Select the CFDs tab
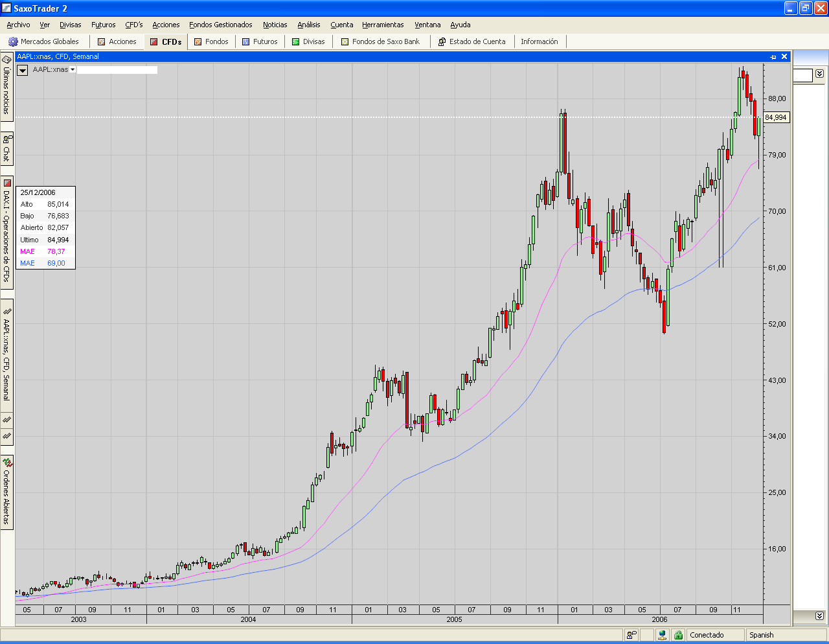 click(x=166, y=41)
